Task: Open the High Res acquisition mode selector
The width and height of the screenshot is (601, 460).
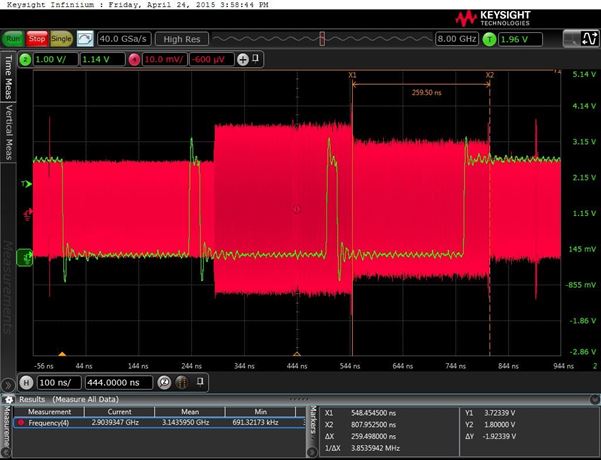Action: tap(181, 38)
